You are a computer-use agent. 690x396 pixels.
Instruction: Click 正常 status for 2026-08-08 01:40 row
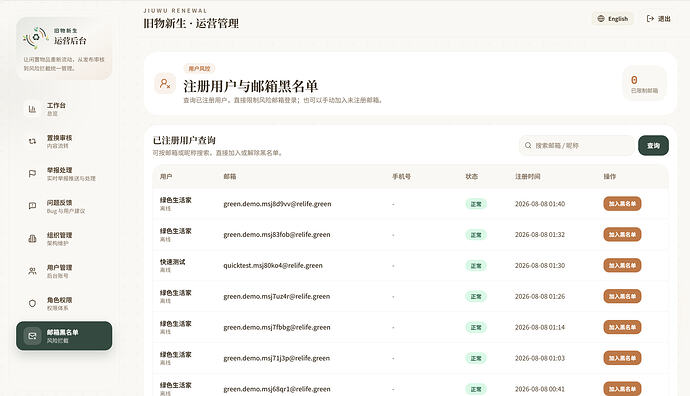tap(476, 204)
